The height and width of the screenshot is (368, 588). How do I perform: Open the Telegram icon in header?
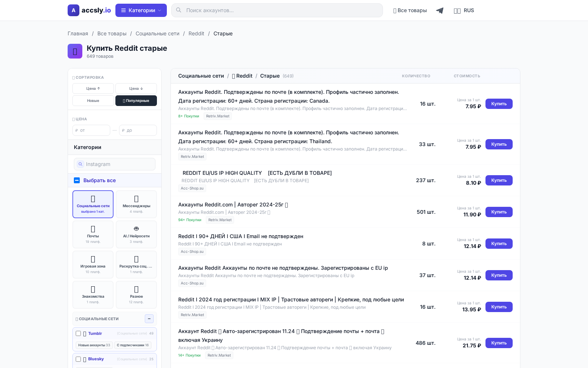(440, 11)
